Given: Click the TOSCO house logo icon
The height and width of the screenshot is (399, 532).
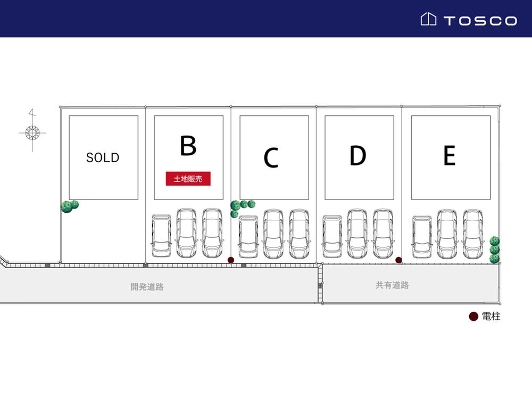Looking at the screenshot, I should click(428, 20).
